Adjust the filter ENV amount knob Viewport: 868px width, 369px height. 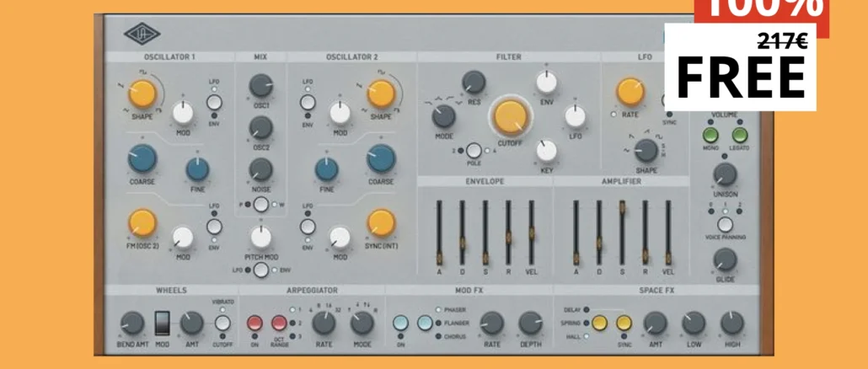click(546, 82)
